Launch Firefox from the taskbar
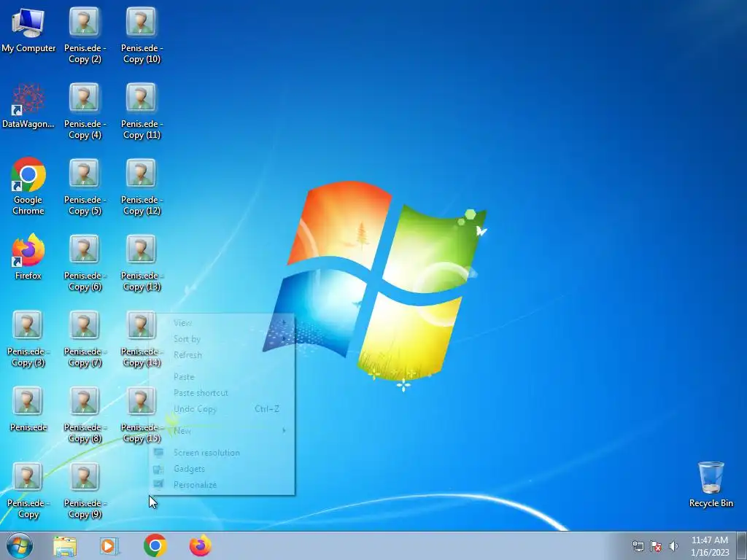Screen dimensions: 747x560 point(200,545)
